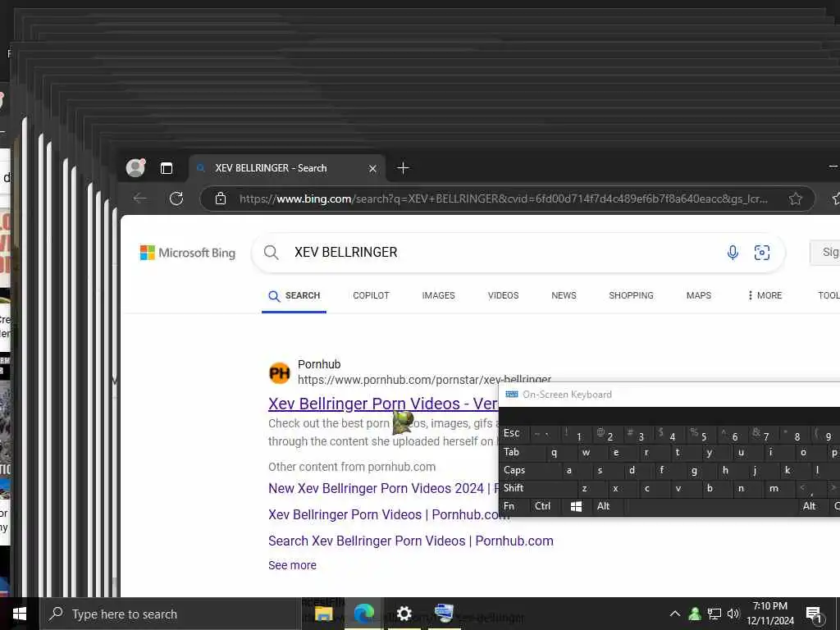The width and height of the screenshot is (840, 630).
Task: Switch to the IMAGES tab
Action: pos(438,295)
